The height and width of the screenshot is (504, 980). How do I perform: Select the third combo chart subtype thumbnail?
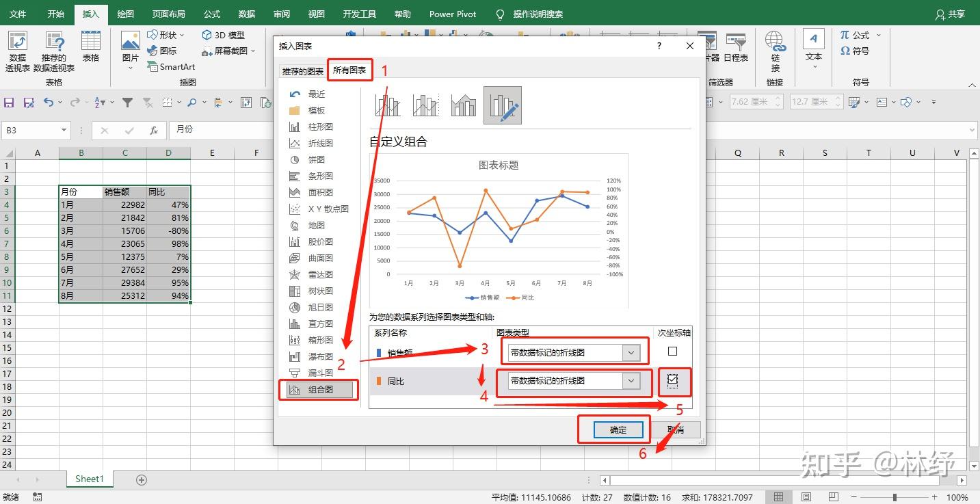point(464,105)
